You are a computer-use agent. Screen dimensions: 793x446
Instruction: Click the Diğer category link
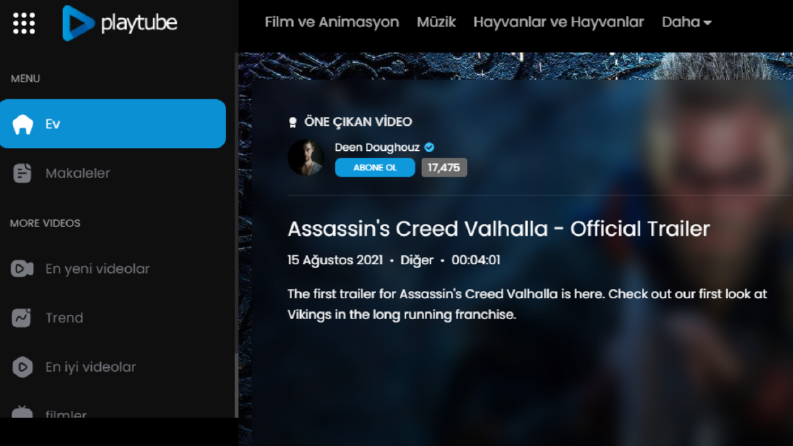(417, 260)
